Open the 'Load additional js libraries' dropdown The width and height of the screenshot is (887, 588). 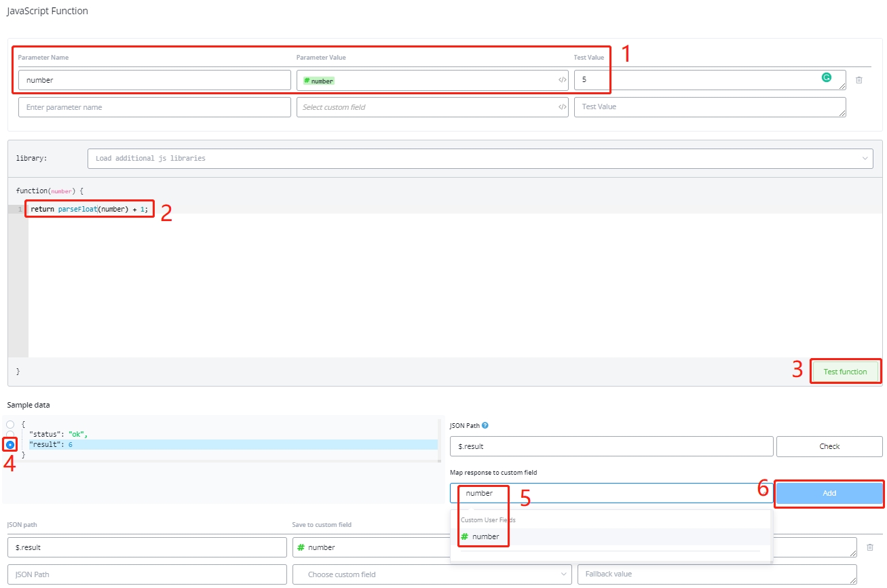pos(480,159)
